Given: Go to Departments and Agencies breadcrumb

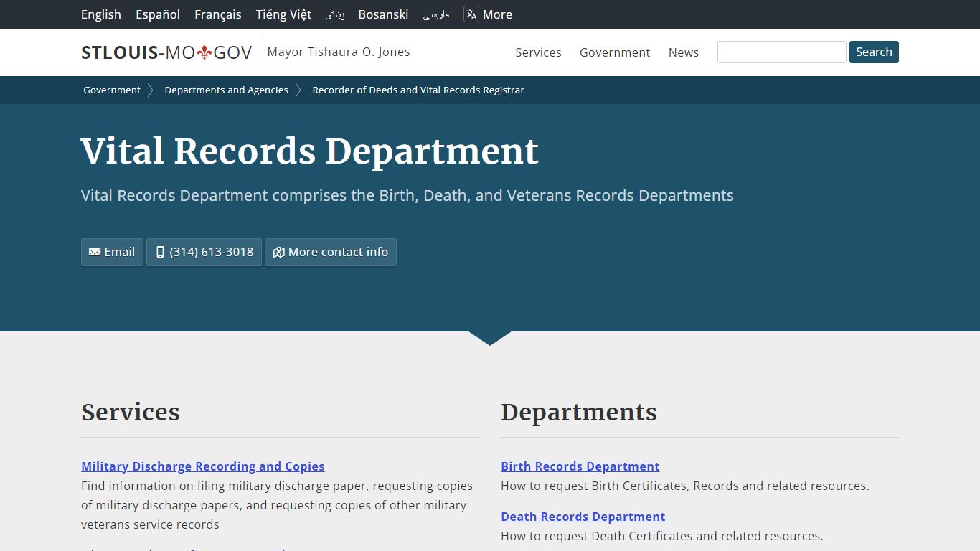Looking at the screenshot, I should point(226,90).
